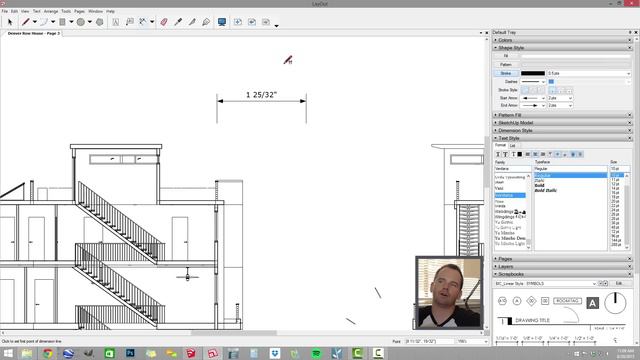Choose the Line drawing tool
Viewport: 640px width, 360px height.
[x=26, y=22]
